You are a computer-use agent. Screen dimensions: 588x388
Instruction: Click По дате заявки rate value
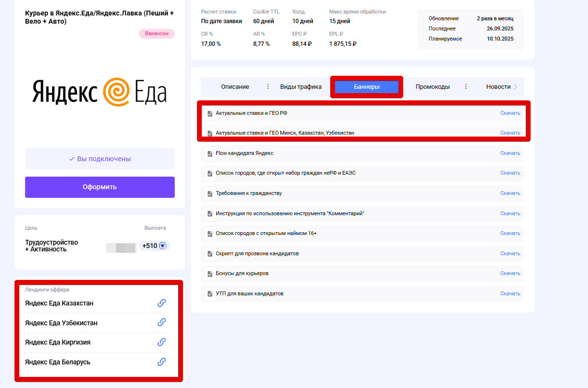click(x=222, y=21)
